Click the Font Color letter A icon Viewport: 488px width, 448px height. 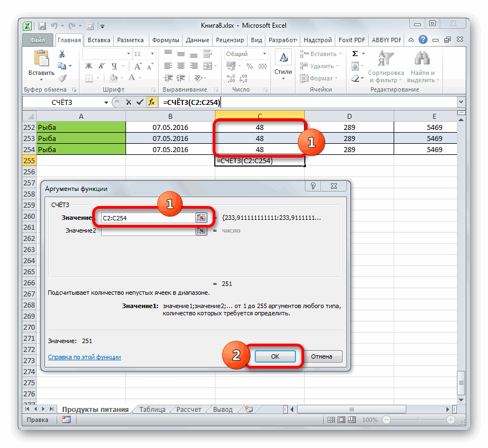(x=132, y=78)
